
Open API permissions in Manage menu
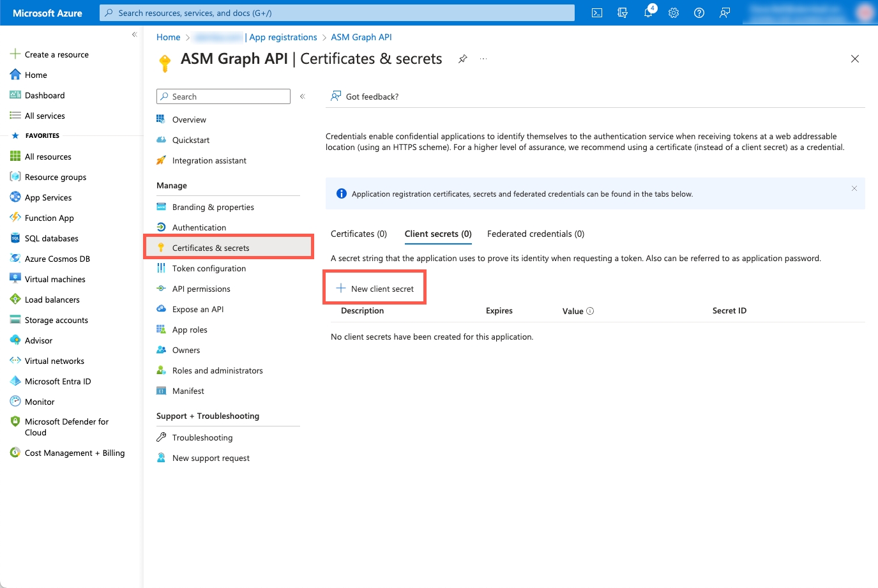click(201, 289)
